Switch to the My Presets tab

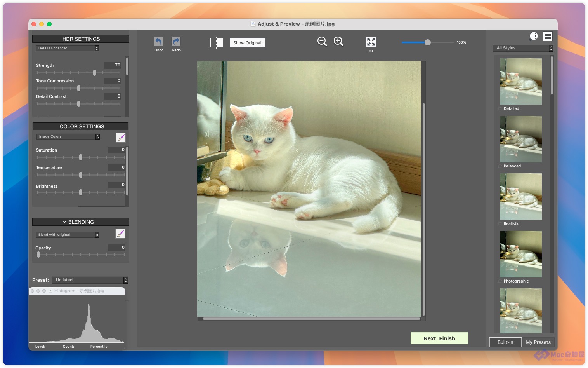pos(538,342)
